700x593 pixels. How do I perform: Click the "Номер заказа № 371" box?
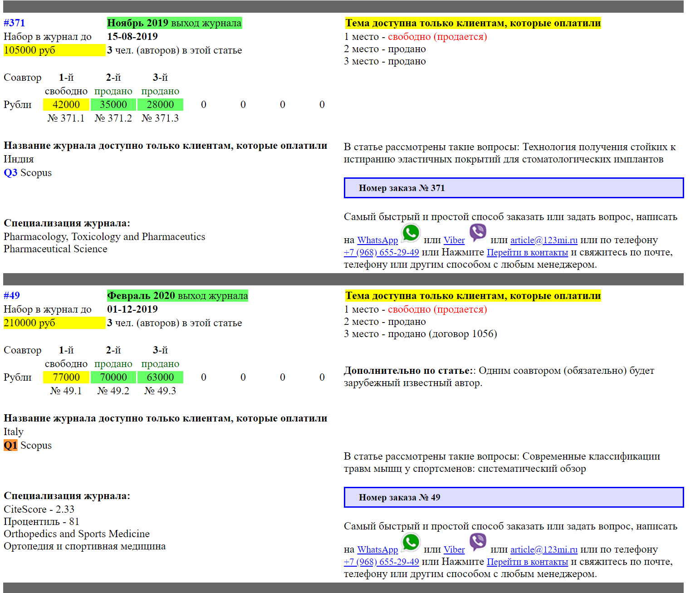pyautogui.click(x=514, y=188)
